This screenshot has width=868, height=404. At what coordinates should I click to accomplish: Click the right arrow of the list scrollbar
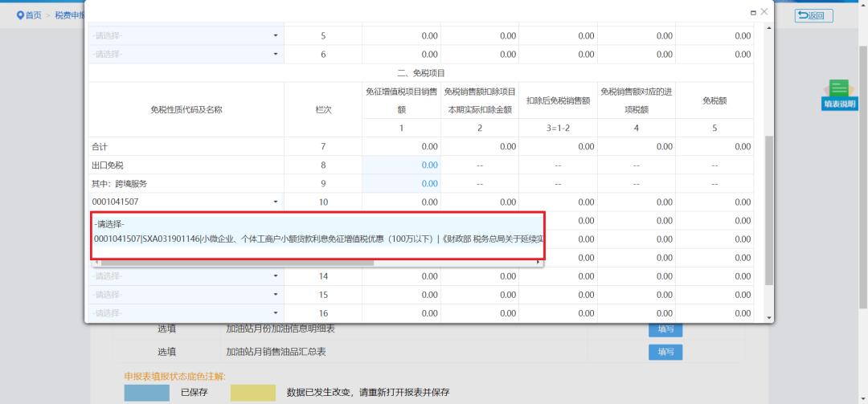[x=538, y=263]
